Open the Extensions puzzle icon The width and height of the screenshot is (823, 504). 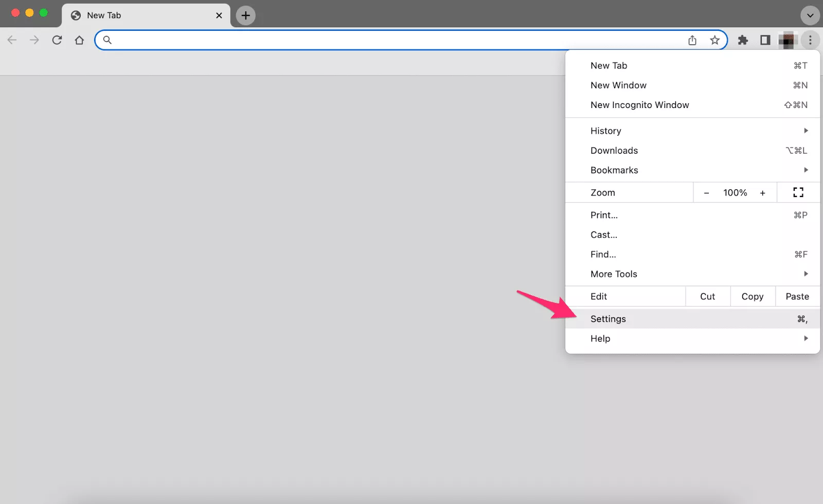coord(743,40)
